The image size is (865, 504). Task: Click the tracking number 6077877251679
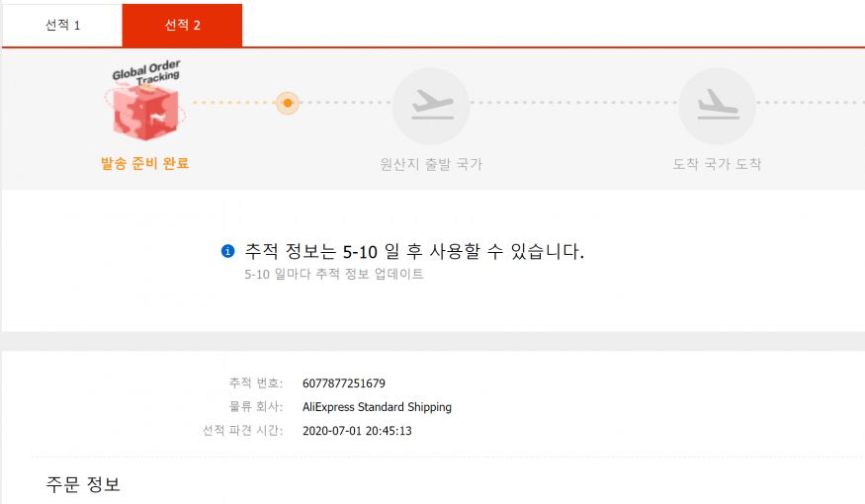(344, 383)
